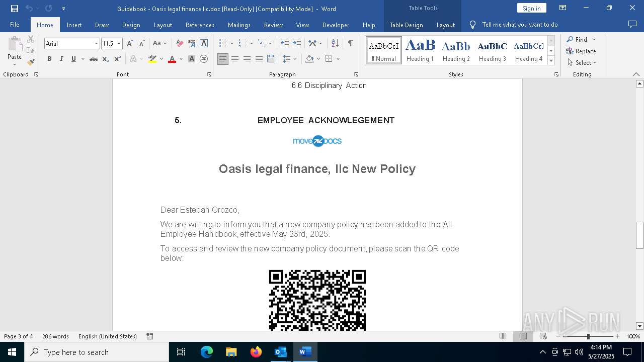The image size is (644, 362).
Task: Click the Character Border icon
Action: pyautogui.click(x=204, y=44)
